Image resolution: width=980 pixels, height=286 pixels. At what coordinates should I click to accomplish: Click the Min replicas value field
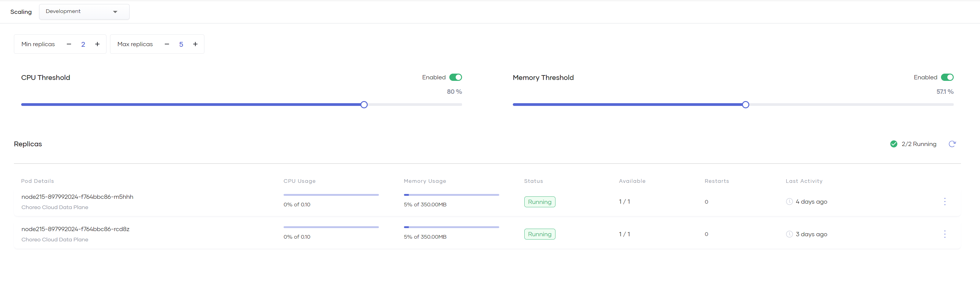click(x=83, y=44)
